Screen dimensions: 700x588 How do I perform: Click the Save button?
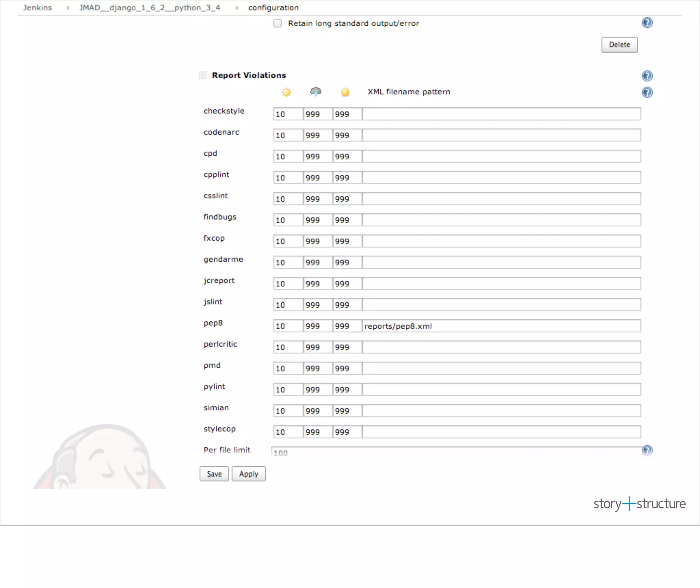pos(214,474)
